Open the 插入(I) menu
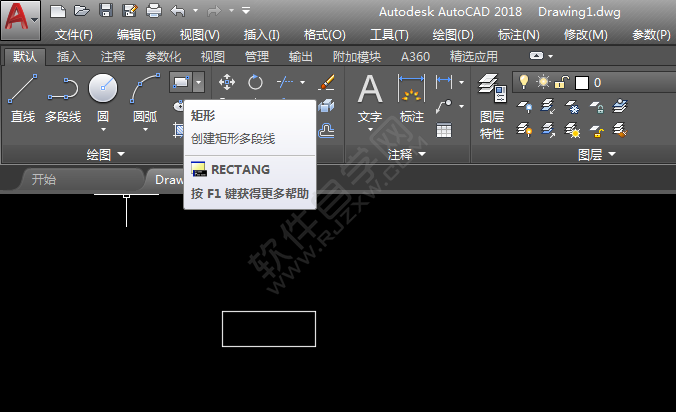Screen dimensions: 676x412 261,35
